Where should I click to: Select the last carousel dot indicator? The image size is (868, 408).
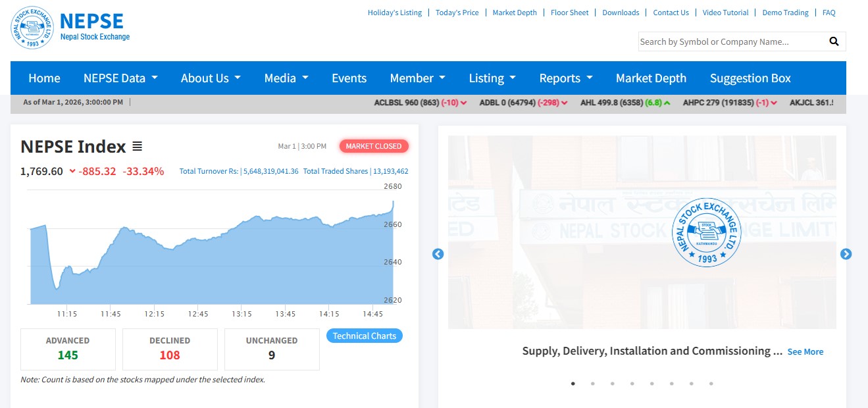point(711,384)
